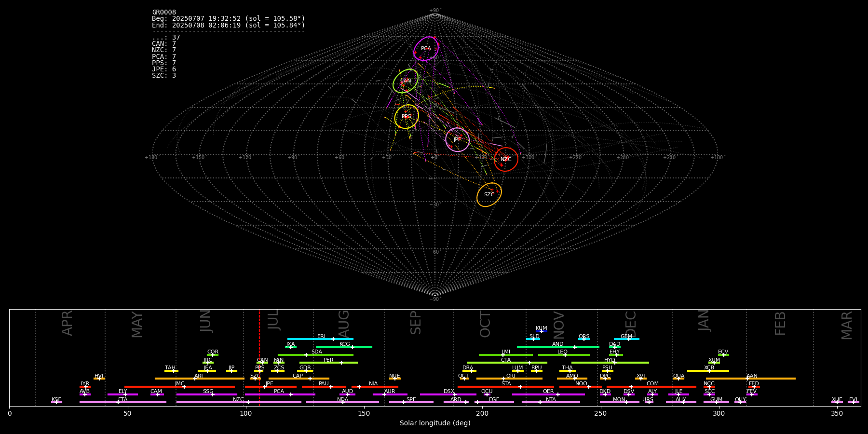Click the 'JPE: 6' legend entry
Screen dimensions: 868x434
tap(164, 69)
